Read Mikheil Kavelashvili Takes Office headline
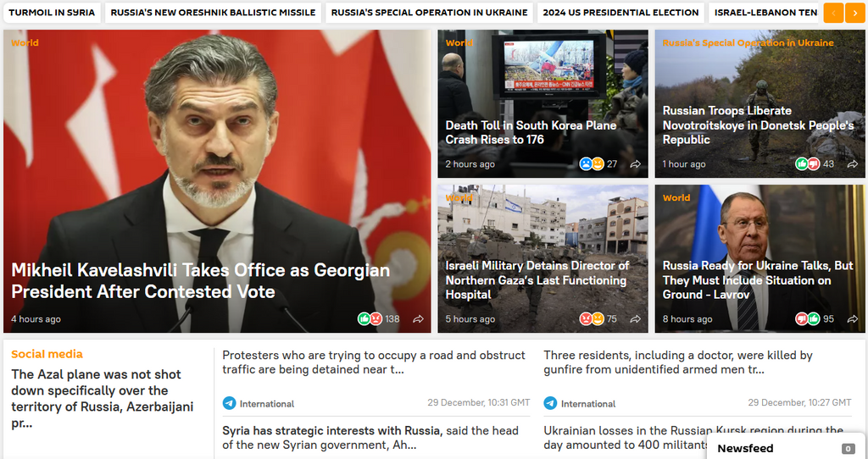This screenshot has height=459, width=868. click(x=200, y=281)
